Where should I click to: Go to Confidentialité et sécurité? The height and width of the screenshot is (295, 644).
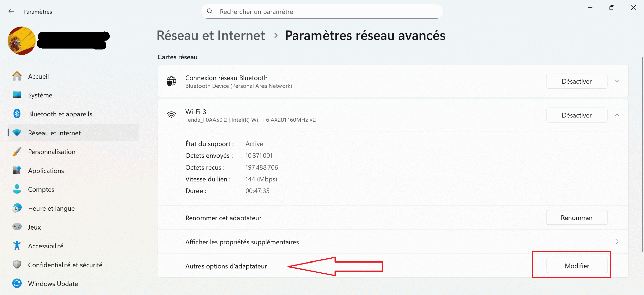pos(65,265)
